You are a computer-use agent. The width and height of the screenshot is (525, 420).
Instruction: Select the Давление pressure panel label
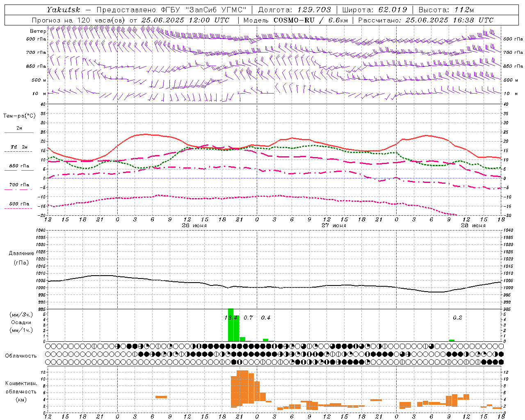(x=21, y=253)
